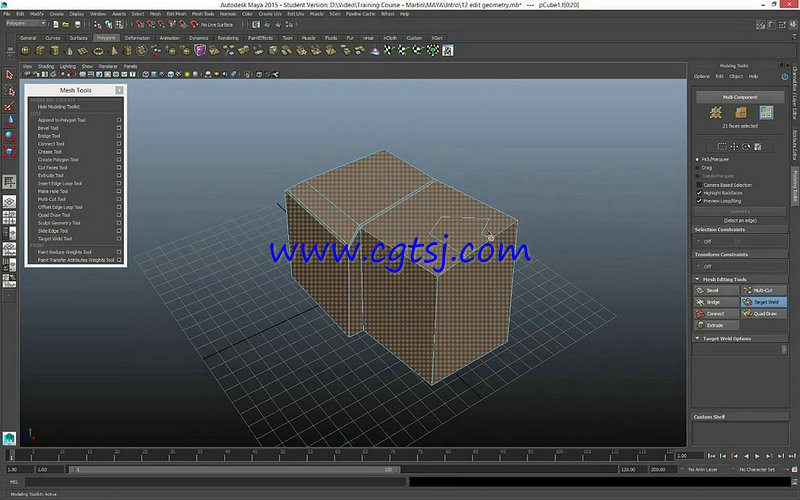
Task: Open the Polygons menu set dropdown
Action: [26, 23]
